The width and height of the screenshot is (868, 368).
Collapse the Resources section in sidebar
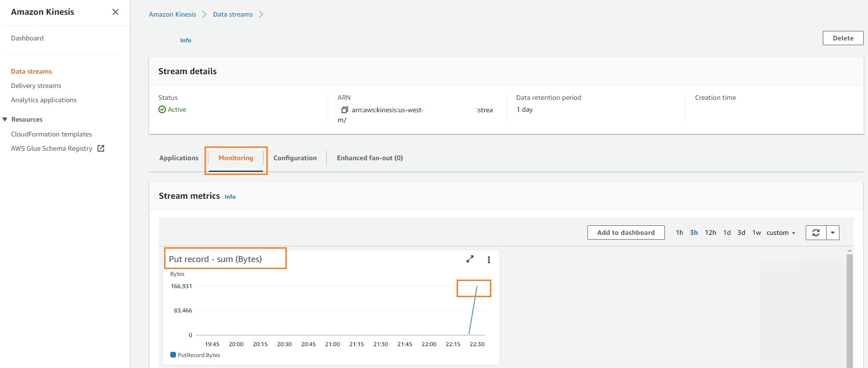pyautogui.click(x=5, y=119)
